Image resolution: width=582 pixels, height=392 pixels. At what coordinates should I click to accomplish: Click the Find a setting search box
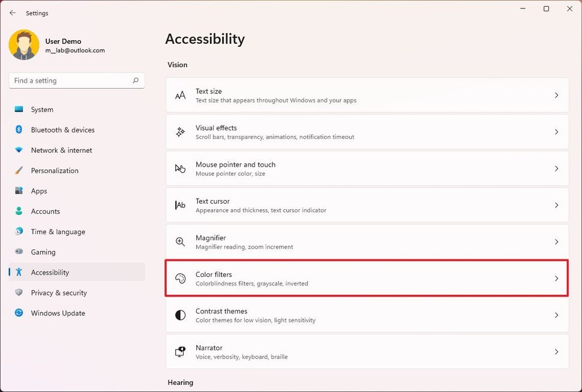point(76,80)
